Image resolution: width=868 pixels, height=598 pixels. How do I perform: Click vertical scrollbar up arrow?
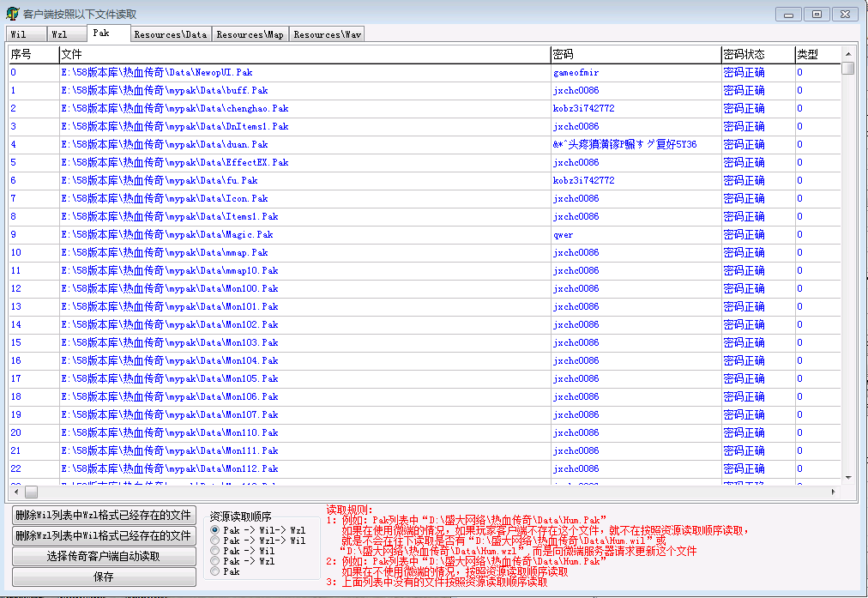(848, 54)
